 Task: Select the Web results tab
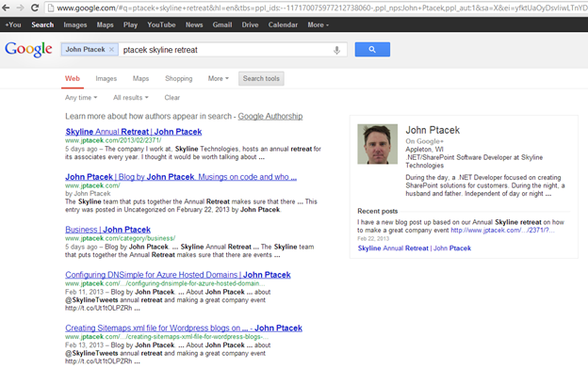pos(73,79)
